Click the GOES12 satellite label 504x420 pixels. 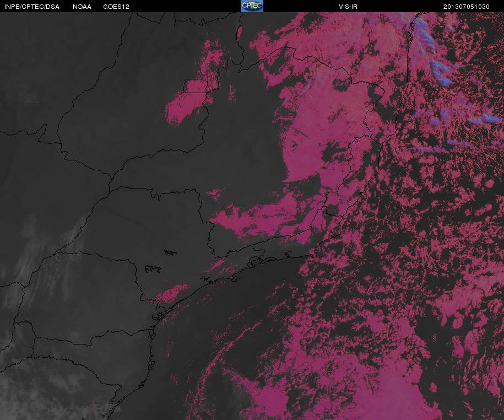pos(116,7)
